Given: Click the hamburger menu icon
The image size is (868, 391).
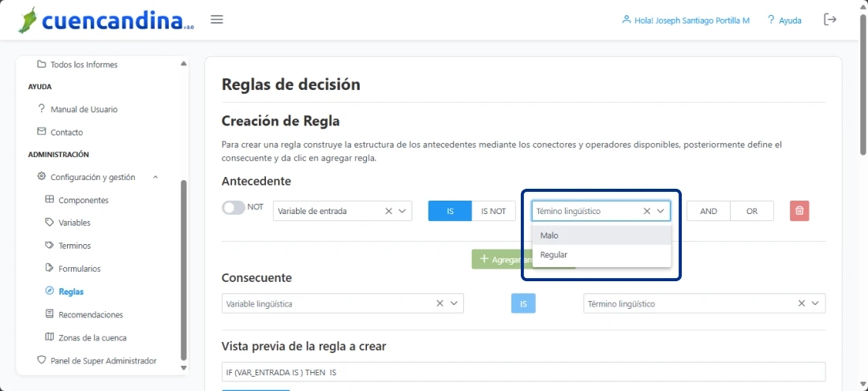Looking at the screenshot, I should click(x=217, y=20).
